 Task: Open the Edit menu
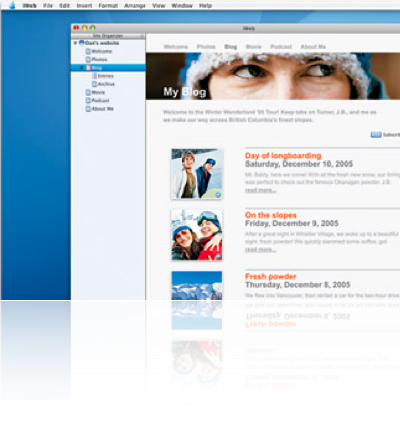pyautogui.click(x=64, y=6)
